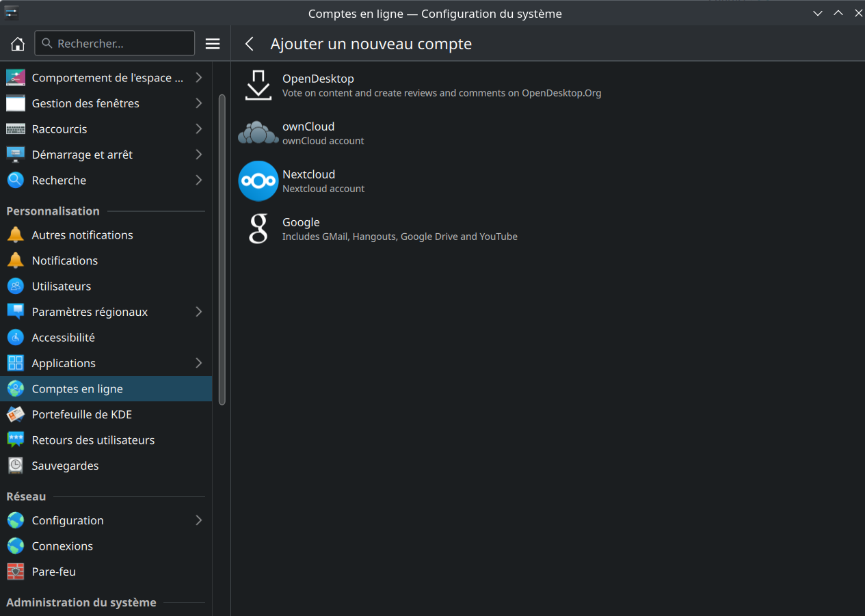Select the OpenDesktop download icon
This screenshot has height=616, width=865.
(258, 85)
